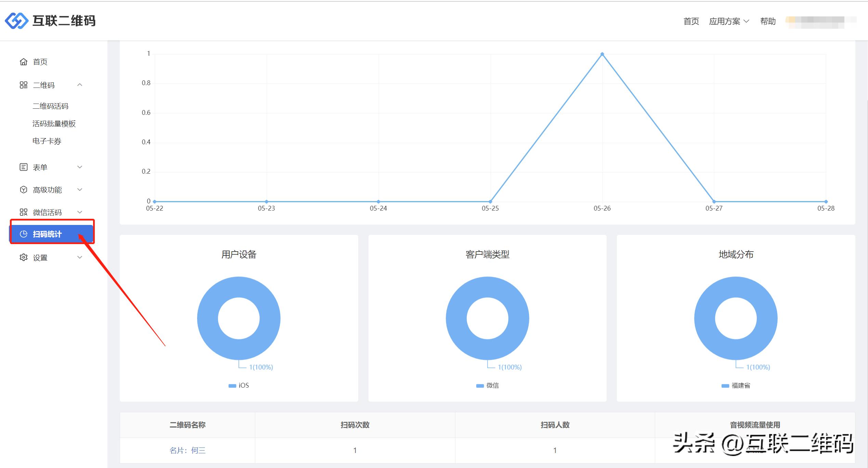Click 帮助 in the top navigation
Viewport: 868px width, 468px height.
coord(768,22)
